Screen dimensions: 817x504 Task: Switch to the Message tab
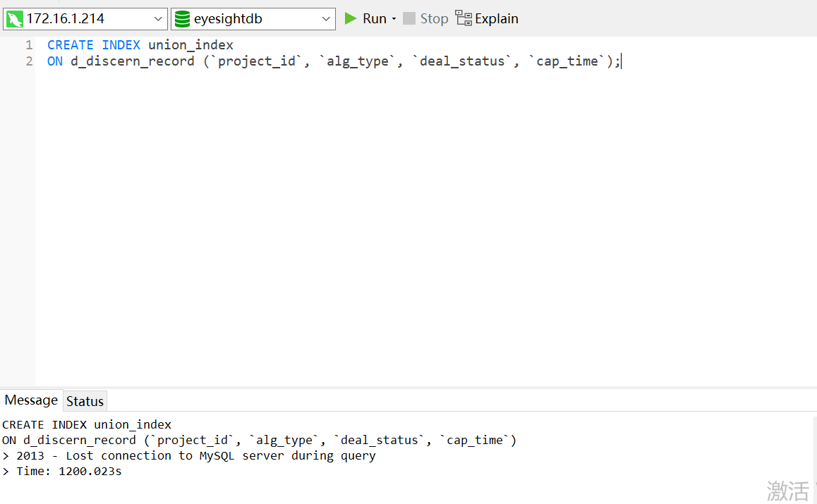[31, 400]
